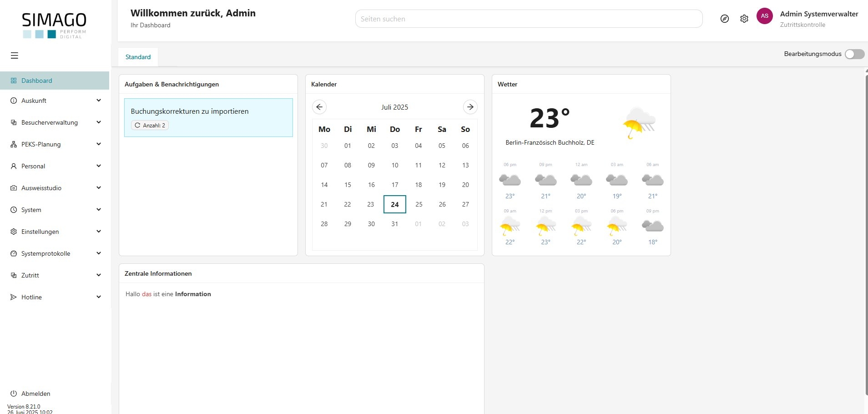Click the SIMAGO logo
Viewport: 868px width, 414px height.
click(54, 25)
